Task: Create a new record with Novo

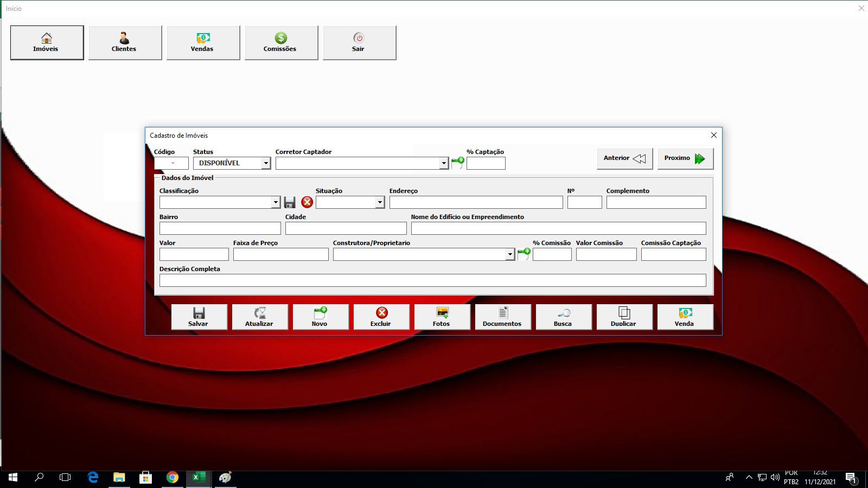Action: coord(320,317)
